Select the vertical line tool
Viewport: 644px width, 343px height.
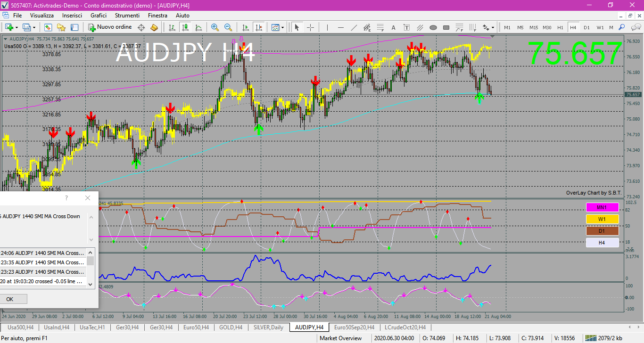tap(327, 27)
